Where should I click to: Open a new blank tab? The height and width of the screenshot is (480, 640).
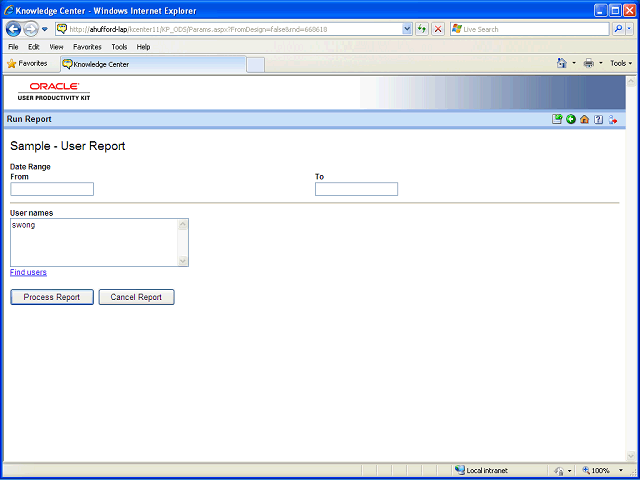(256, 65)
